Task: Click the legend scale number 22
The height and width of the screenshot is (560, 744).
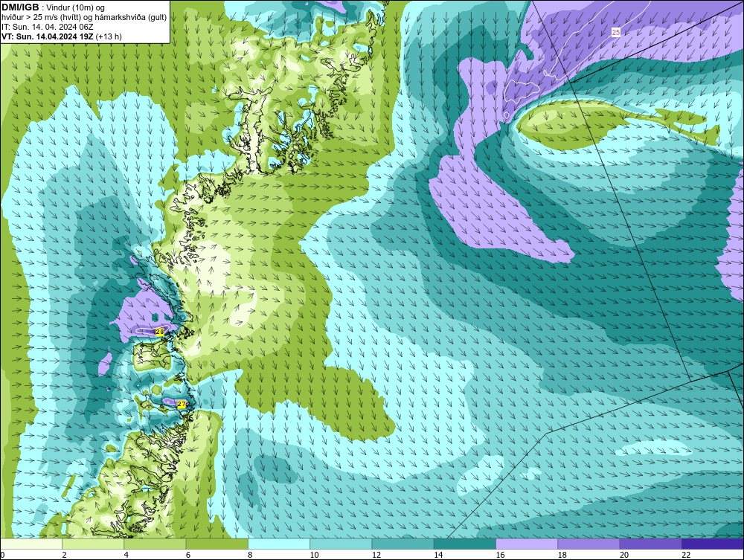Action: point(686,555)
